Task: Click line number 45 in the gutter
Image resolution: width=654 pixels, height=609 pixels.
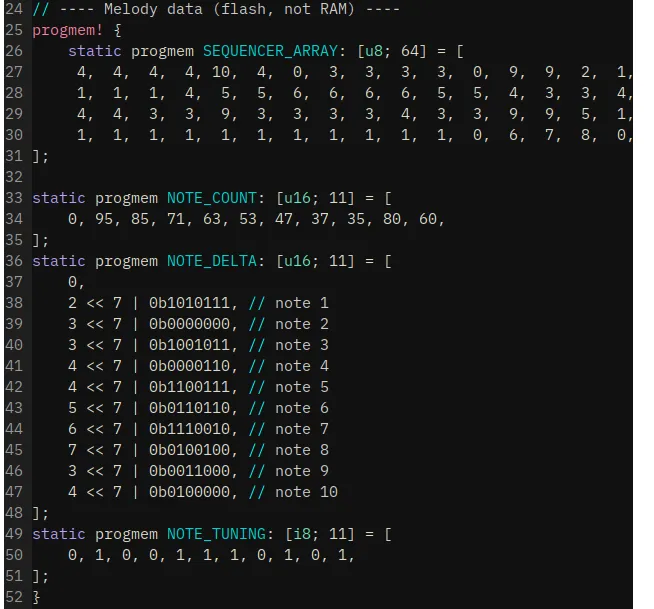Action: point(14,450)
